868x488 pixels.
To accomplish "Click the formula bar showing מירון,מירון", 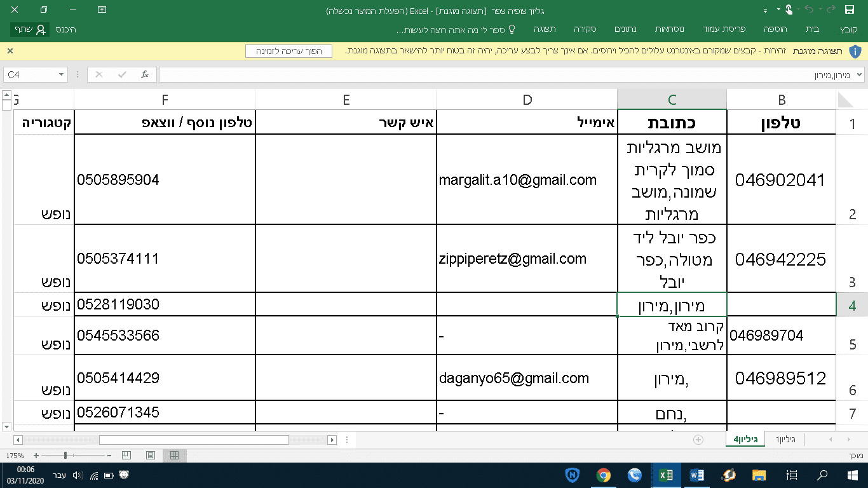I will point(506,75).
